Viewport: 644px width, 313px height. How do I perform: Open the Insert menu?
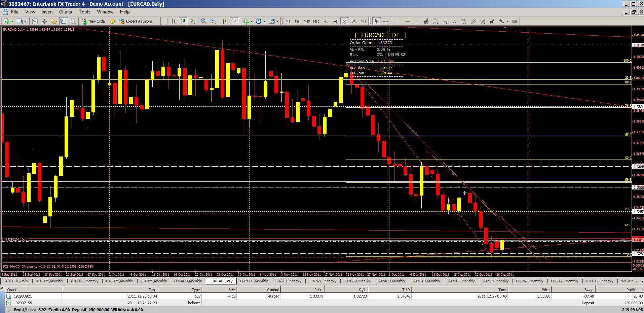(x=47, y=12)
